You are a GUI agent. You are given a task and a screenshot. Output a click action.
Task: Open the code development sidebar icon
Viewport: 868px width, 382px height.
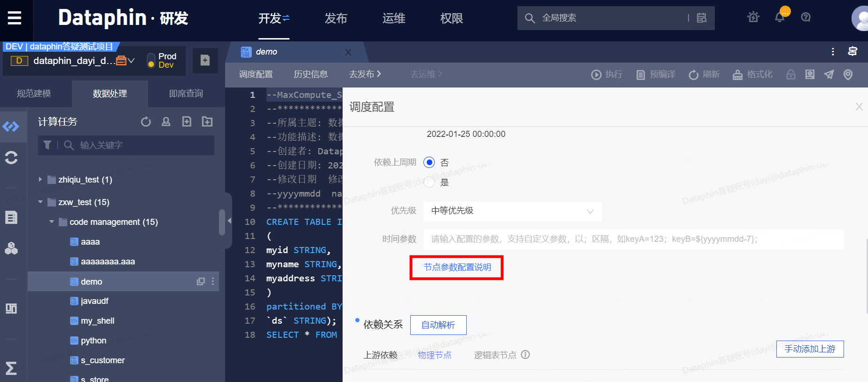[x=11, y=127]
